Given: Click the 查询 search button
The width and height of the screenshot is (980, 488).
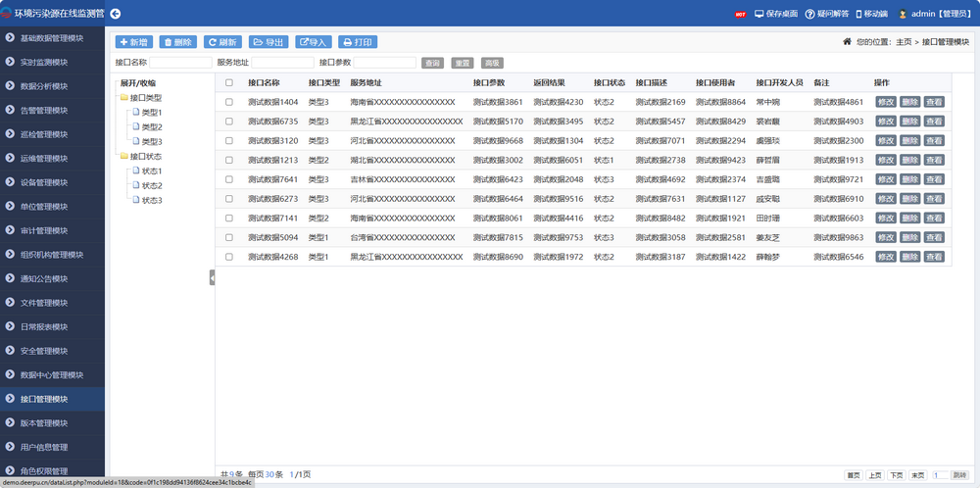Looking at the screenshot, I should tap(432, 63).
